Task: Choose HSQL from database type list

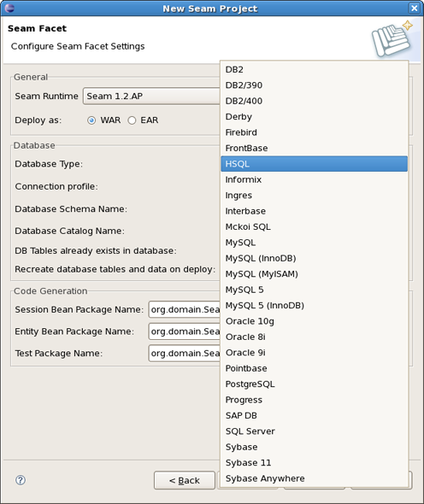Action: coord(314,164)
